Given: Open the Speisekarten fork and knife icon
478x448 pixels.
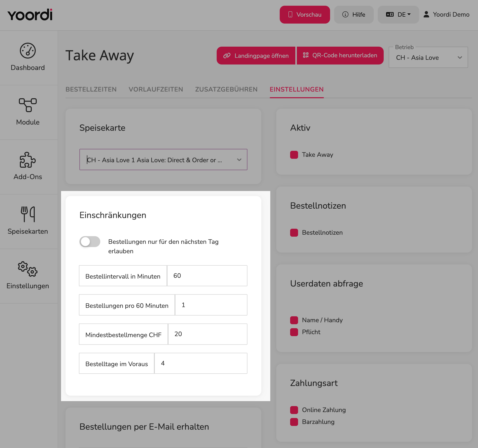Looking at the screenshot, I should 28,214.
